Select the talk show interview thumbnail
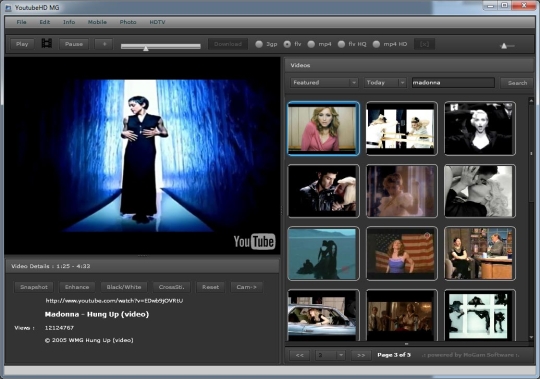The height and width of the screenshot is (379, 540). pyautogui.click(x=480, y=253)
